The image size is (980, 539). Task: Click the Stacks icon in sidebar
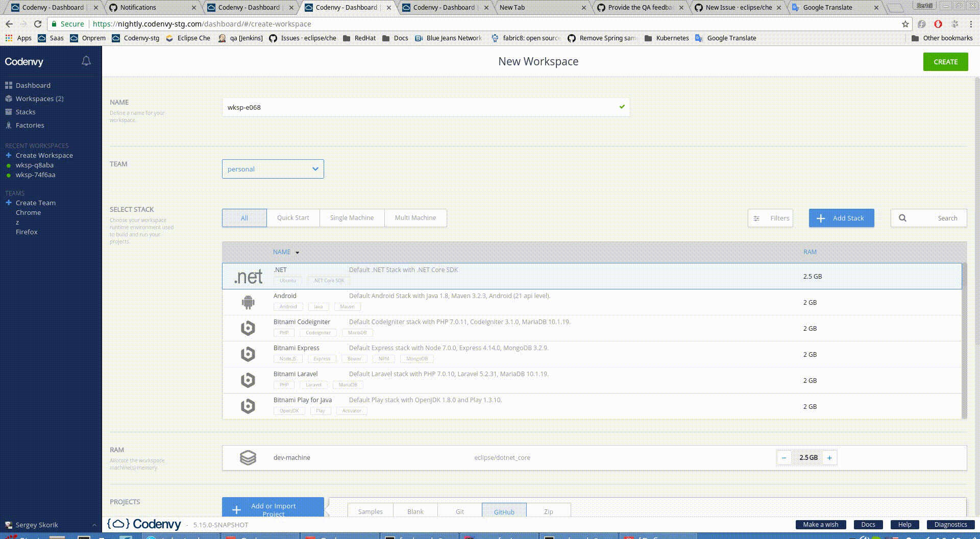(x=9, y=112)
